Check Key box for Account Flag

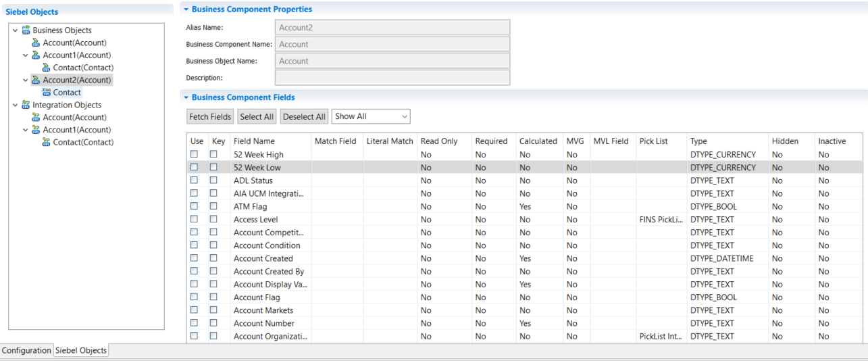(213, 297)
